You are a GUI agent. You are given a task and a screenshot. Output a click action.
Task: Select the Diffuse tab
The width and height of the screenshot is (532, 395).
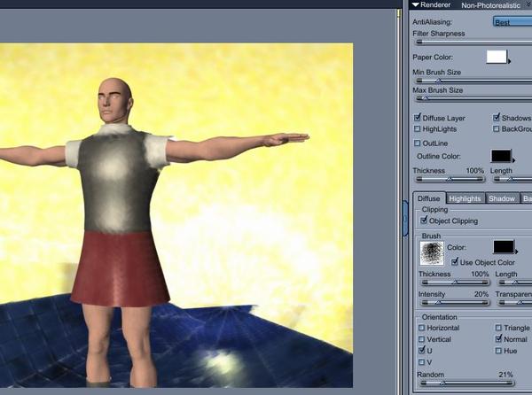pyautogui.click(x=429, y=198)
